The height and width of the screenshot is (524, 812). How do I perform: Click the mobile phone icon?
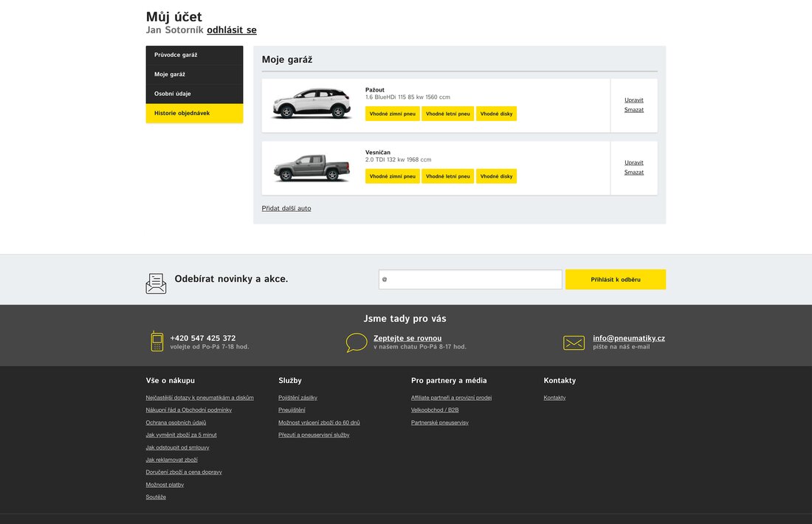tap(156, 342)
